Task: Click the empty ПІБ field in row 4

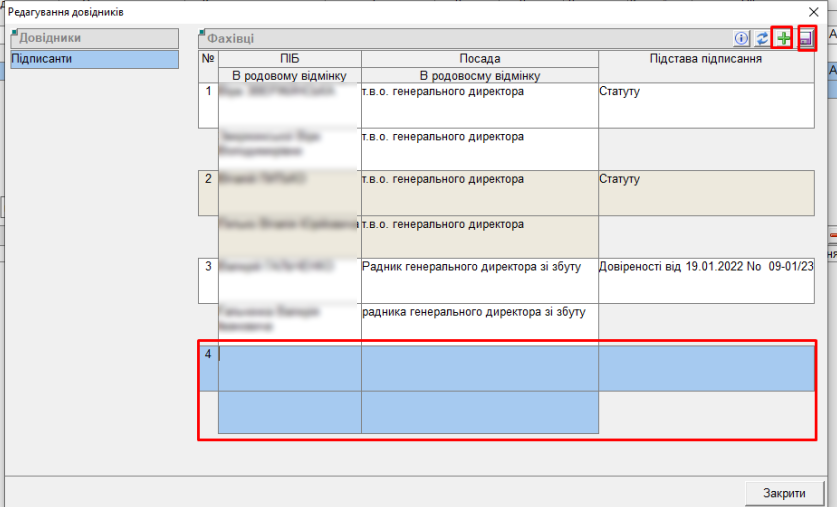Action: (x=289, y=368)
